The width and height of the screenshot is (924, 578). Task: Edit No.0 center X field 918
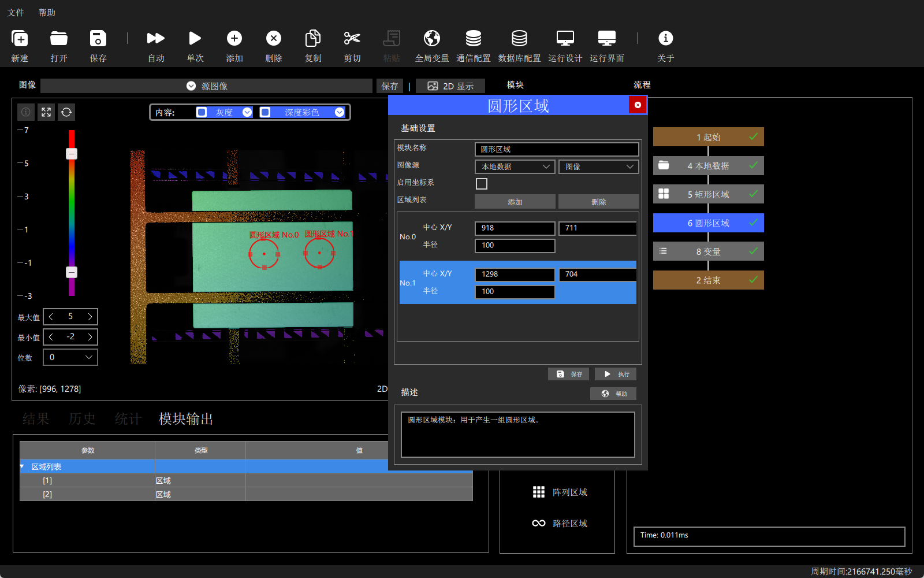click(515, 228)
